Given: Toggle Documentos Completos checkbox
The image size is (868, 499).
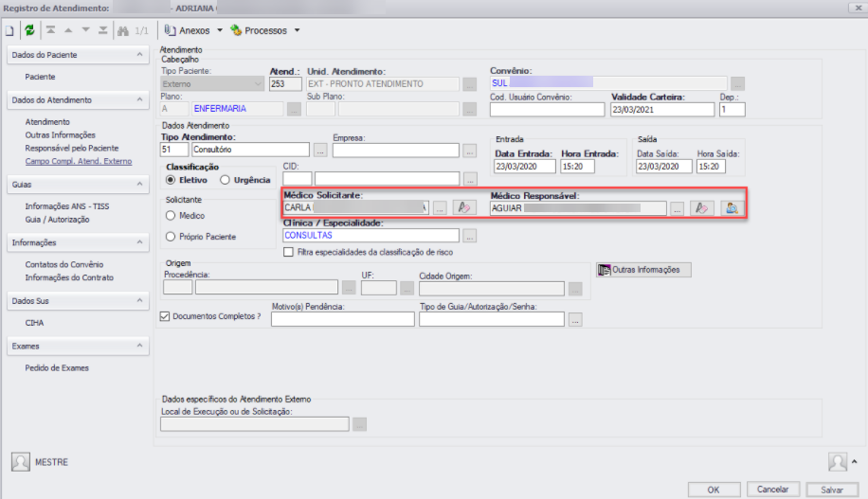Looking at the screenshot, I should 165,316.
